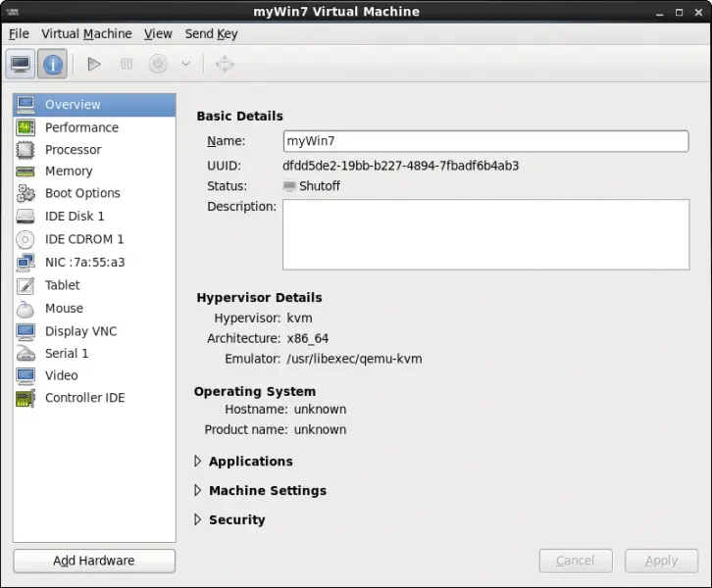712x588 pixels.
Task: Click inside the Description text box
Action: [485, 234]
